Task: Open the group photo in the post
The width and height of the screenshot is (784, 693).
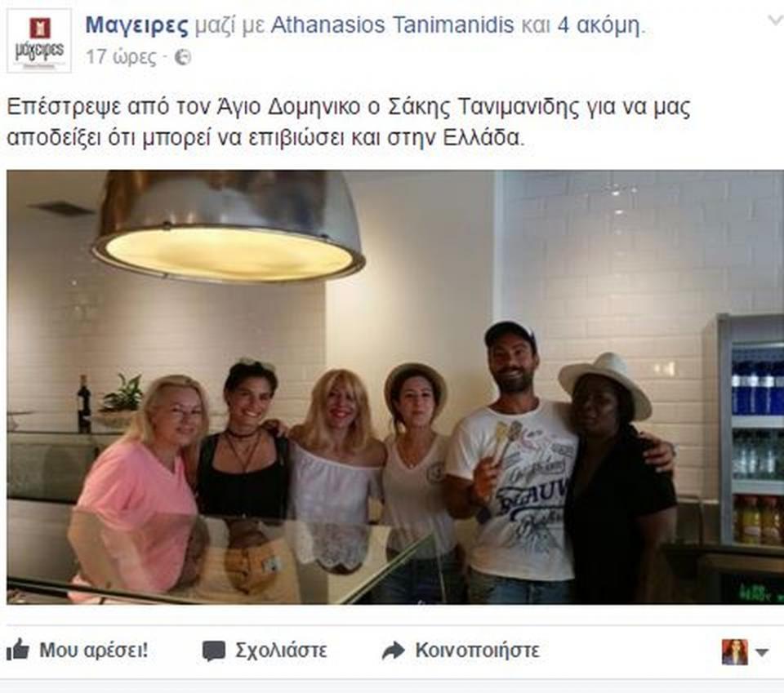Action: (x=395, y=387)
